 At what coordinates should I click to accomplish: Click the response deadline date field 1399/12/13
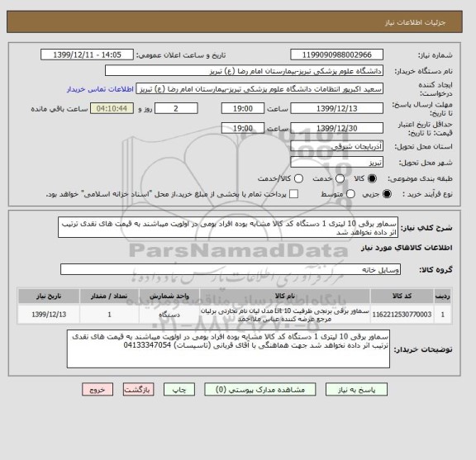click(336, 108)
